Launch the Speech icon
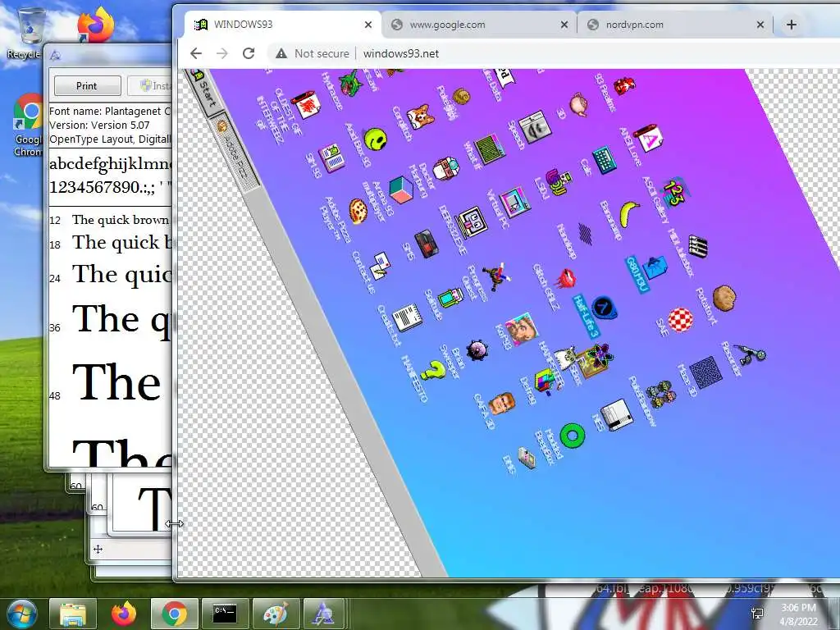Screen dimensions: 840x630 pyautogui.click(x=535, y=127)
